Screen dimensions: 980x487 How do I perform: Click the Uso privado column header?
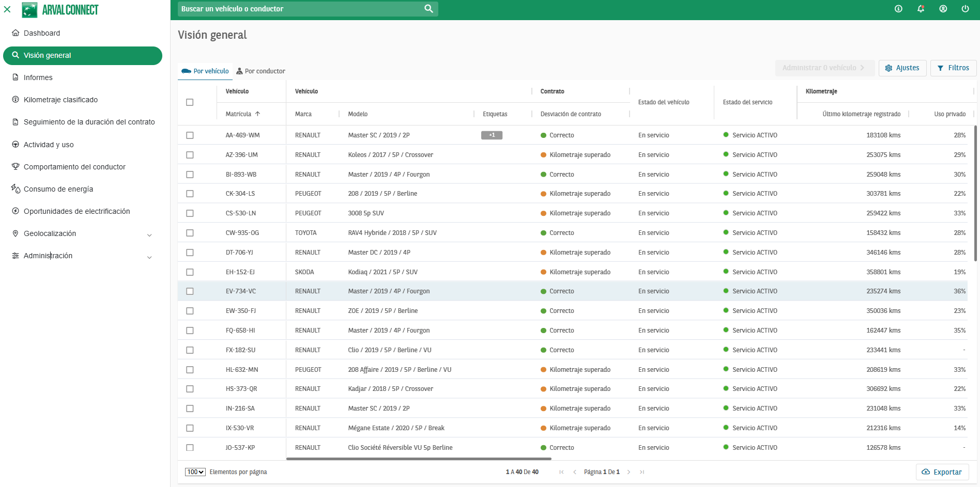coord(950,114)
